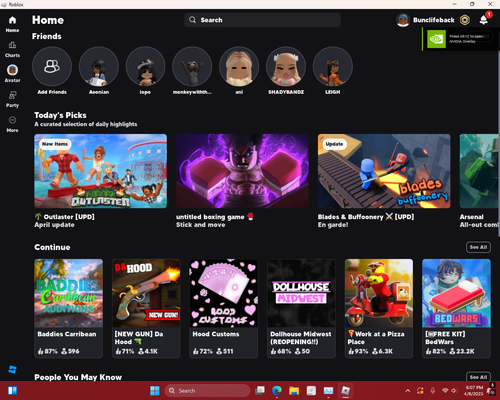Open Widgets button on taskbar
500x400 pixels.
click(x=12, y=391)
